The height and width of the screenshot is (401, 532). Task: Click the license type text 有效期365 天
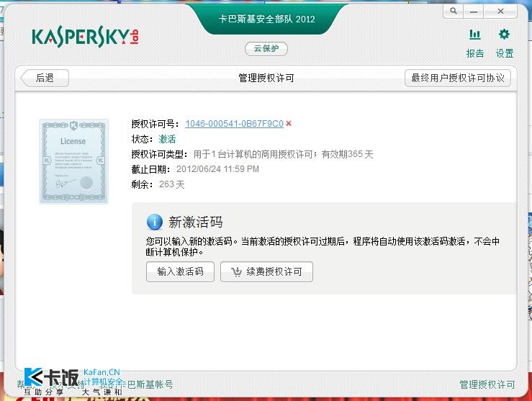pyautogui.click(x=347, y=154)
